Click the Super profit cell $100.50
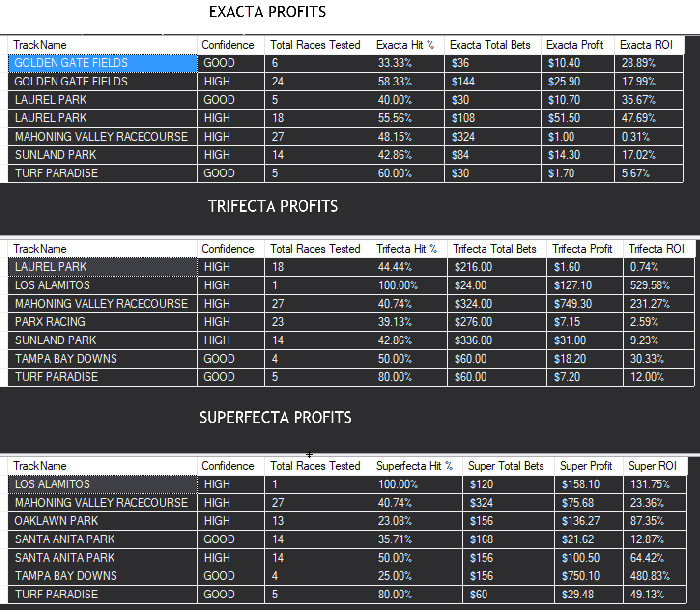This screenshot has width=700, height=610. pos(588,558)
